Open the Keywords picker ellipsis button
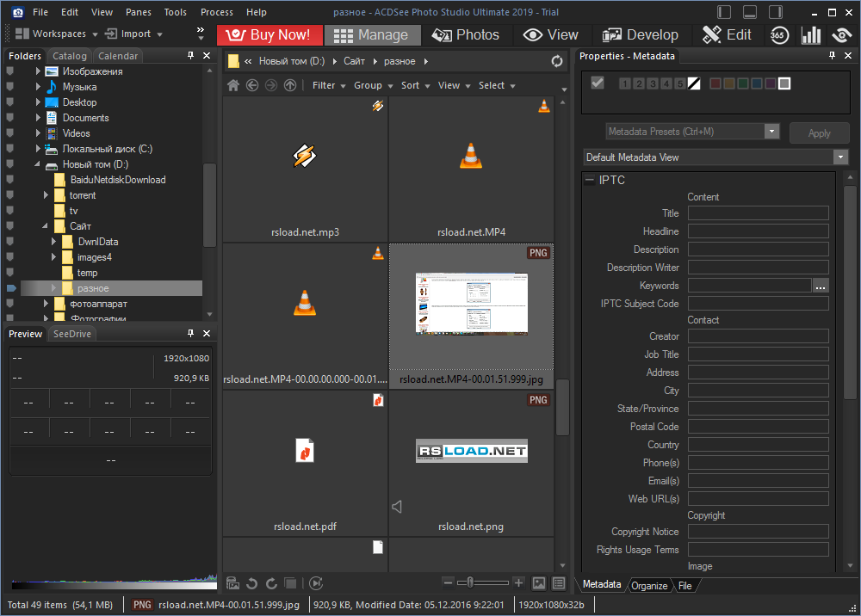The height and width of the screenshot is (616, 861). click(821, 286)
